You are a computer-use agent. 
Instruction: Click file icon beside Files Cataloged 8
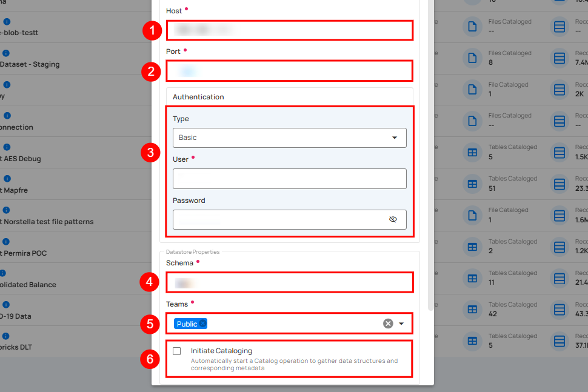pos(472,58)
